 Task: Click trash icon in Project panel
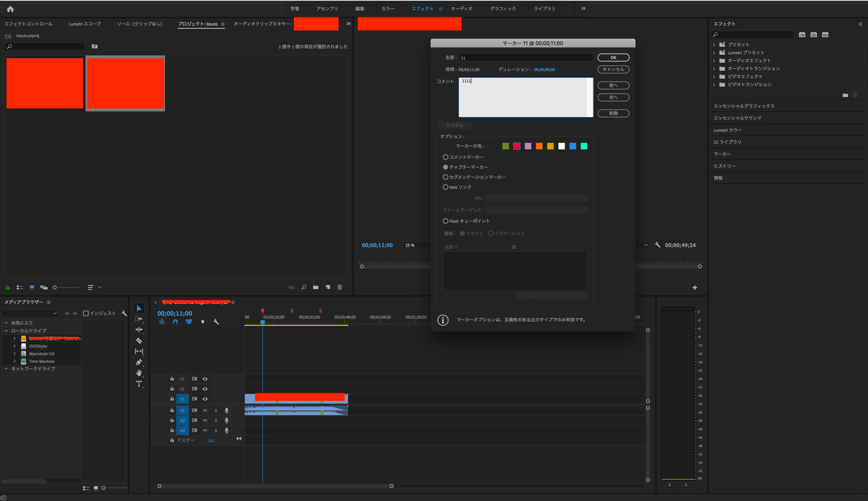[340, 287]
